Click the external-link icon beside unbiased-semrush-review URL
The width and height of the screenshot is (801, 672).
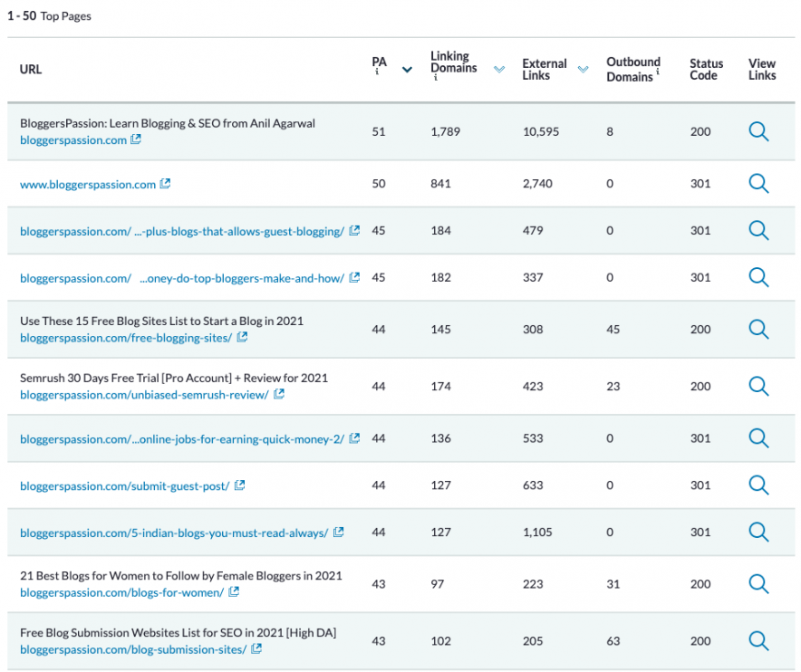pos(279,394)
